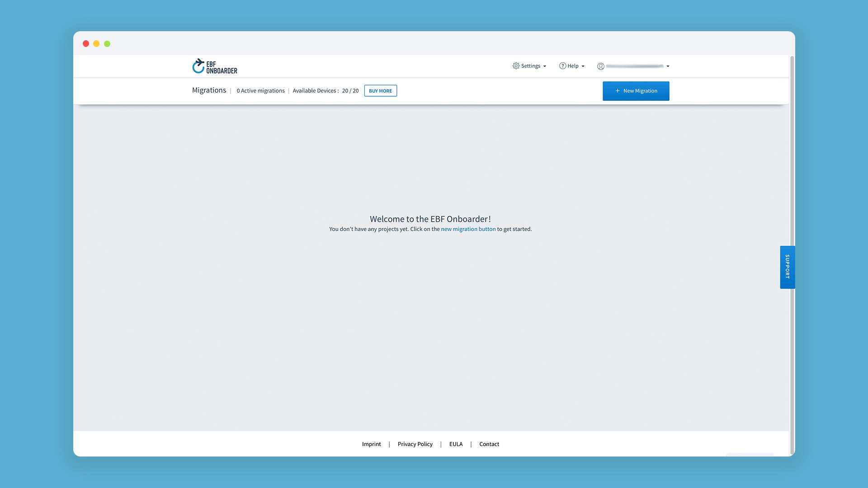The image size is (868, 488).
Task: Open the user account dropdown arrow
Action: tap(668, 66)
